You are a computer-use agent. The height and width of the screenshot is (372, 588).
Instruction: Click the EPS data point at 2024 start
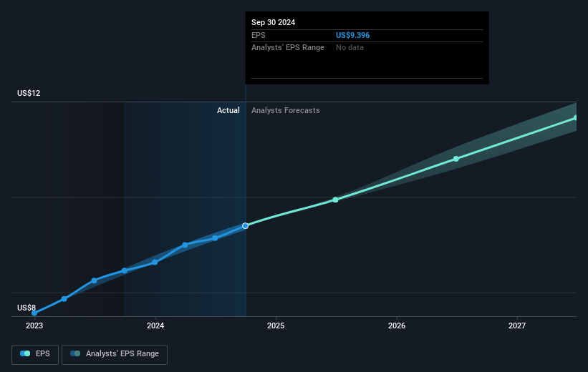[x=155, y=263]
